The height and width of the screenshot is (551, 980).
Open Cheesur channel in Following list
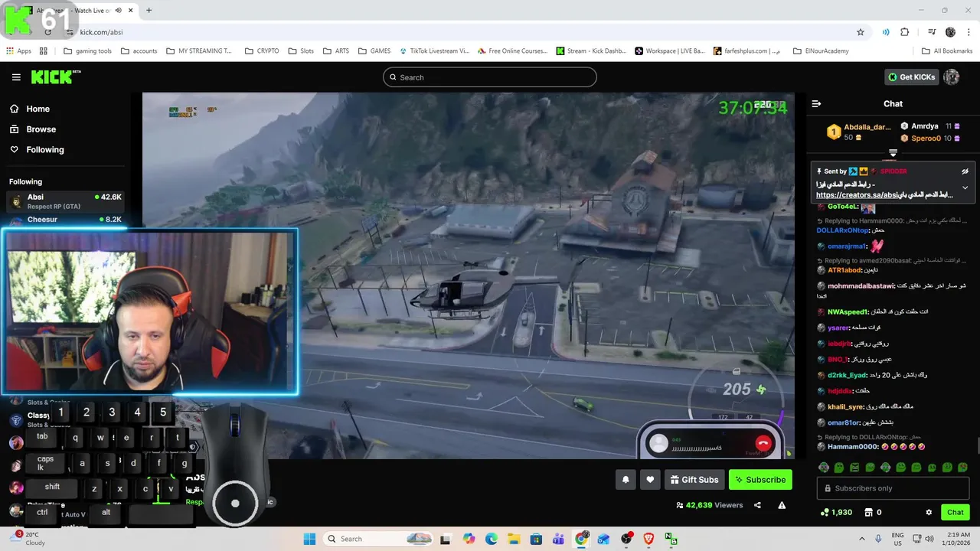coord(65,220)
